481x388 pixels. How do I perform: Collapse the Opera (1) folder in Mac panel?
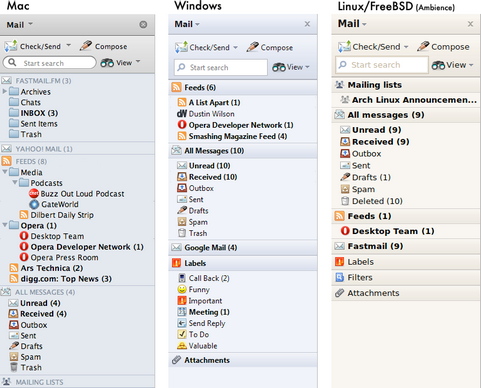point(5,225)
